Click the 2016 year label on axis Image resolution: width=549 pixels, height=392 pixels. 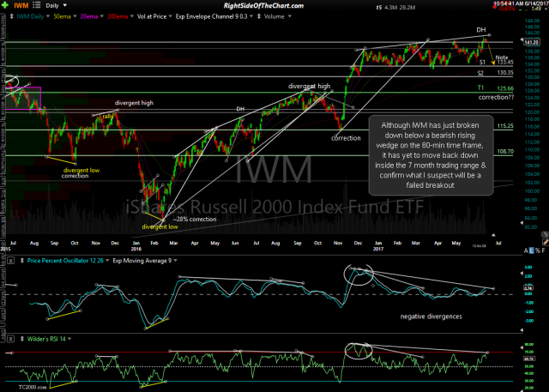[x=136, y=249]
